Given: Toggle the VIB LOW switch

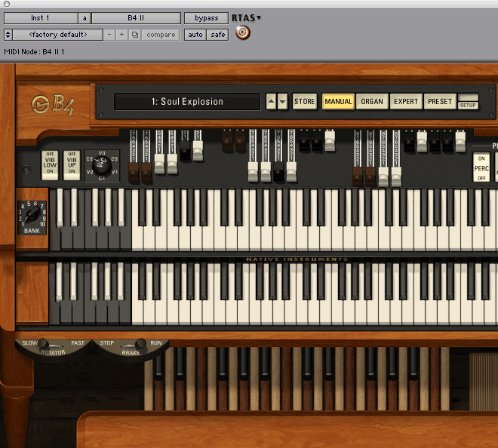Looking at the screenshot, I should click(49, 164).
